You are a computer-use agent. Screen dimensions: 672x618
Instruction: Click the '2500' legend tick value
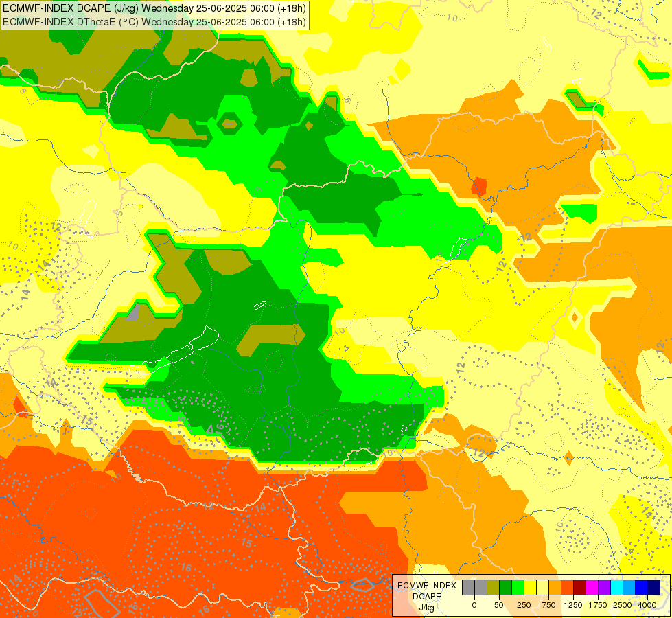(x=623, y=605)
